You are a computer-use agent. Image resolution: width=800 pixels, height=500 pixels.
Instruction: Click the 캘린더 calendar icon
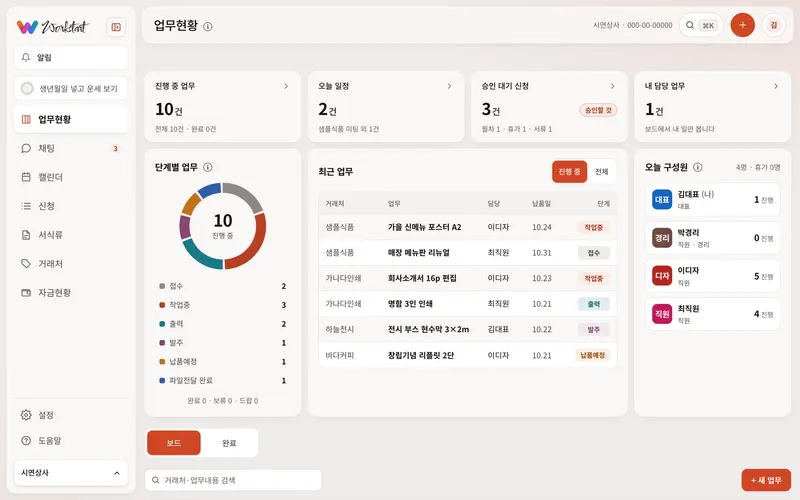click(26, 177)
